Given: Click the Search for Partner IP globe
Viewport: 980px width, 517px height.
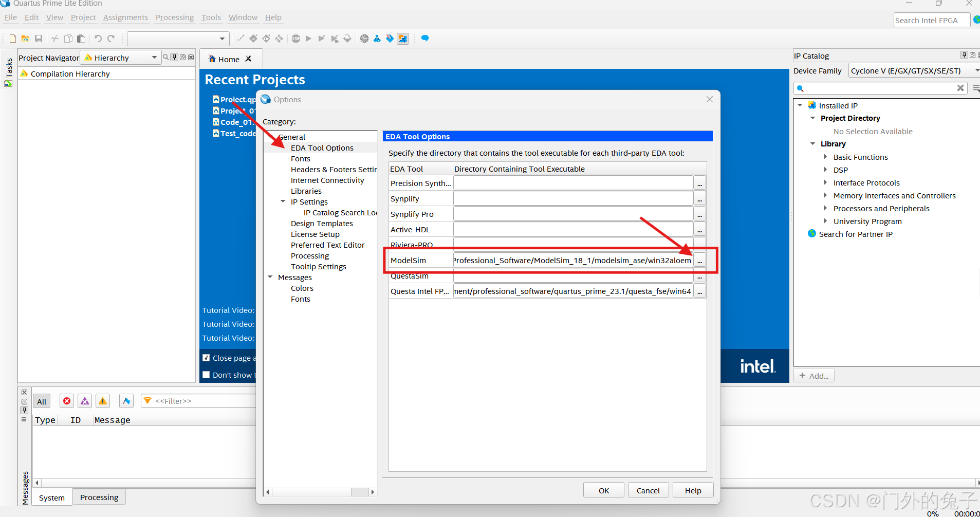Looking at the screenshot, I should [x=812, y=234].
